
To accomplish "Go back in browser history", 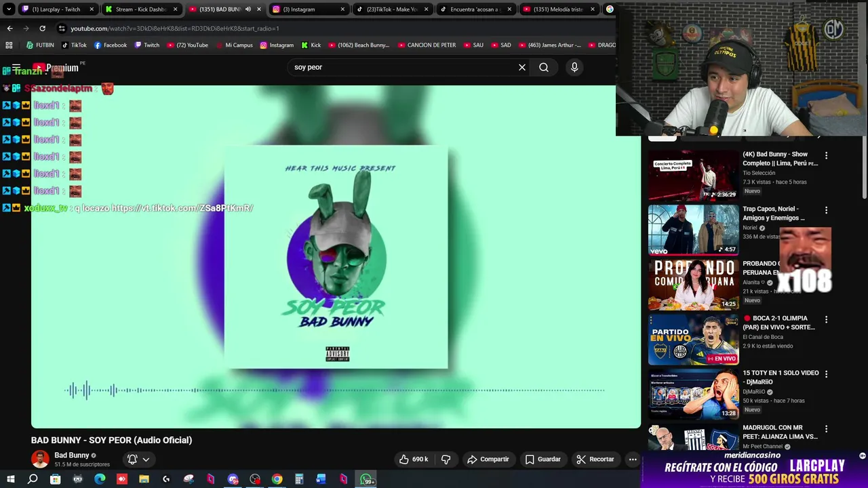I will click(9, 28).
